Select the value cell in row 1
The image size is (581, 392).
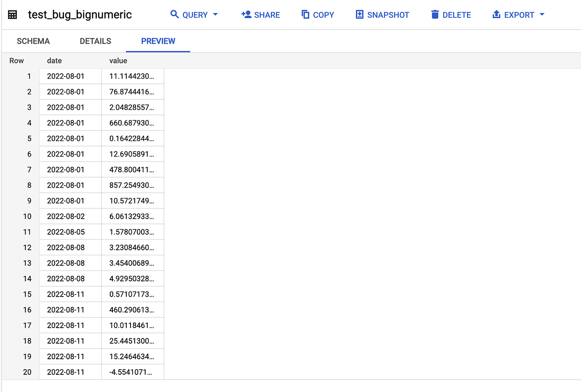coord(133,76)
